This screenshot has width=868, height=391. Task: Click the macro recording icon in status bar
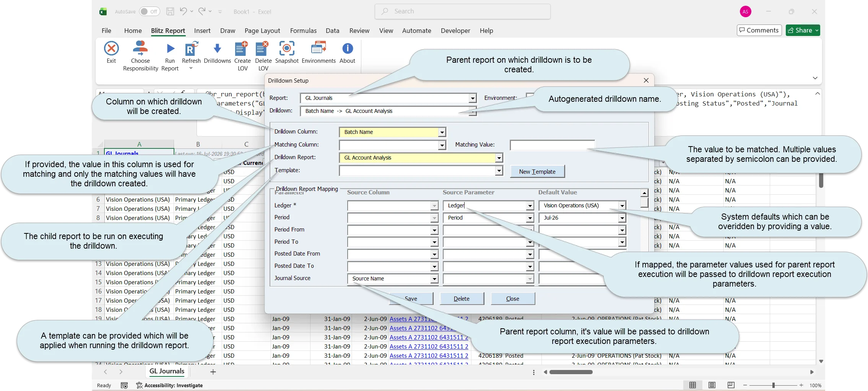tap(124, 385)
